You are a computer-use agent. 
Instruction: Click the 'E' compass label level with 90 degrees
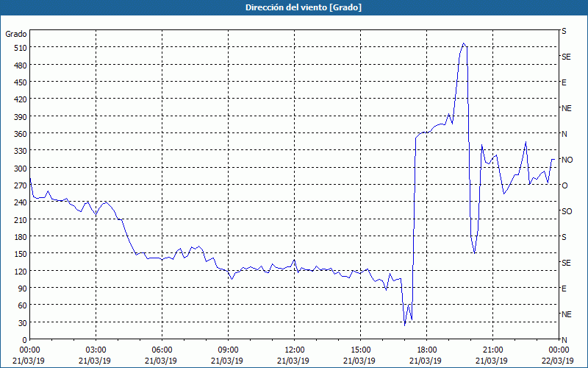(x=564, y=289)
